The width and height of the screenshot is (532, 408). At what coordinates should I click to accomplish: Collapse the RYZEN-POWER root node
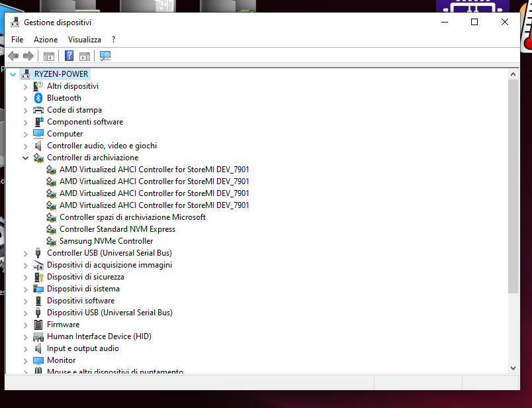tap(13, 74)
